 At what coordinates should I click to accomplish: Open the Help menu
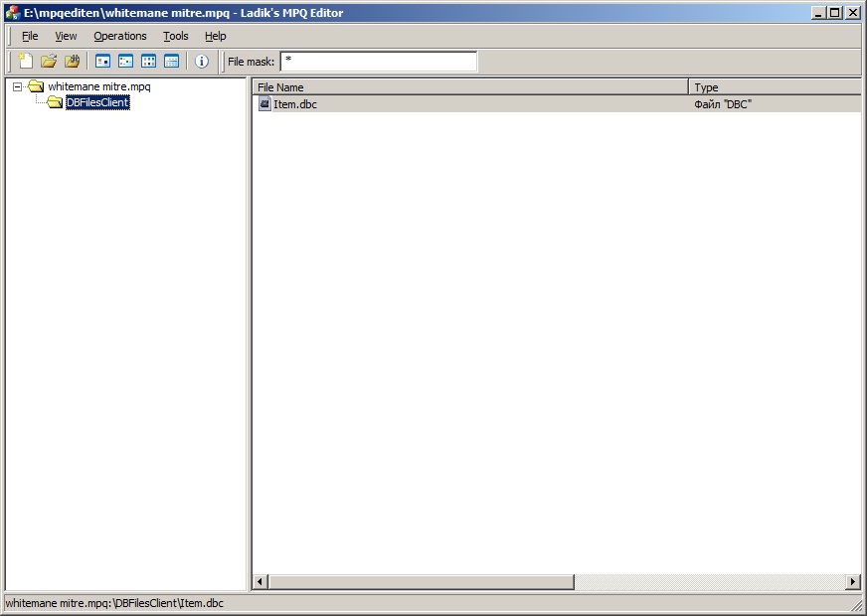click(x=215, y=36)
